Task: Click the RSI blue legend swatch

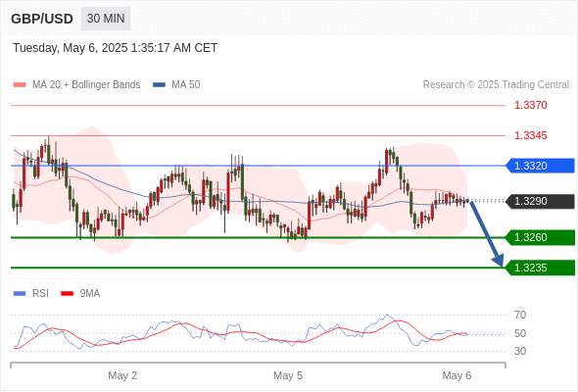Action: pyautogui.click(x=20, y=294)
